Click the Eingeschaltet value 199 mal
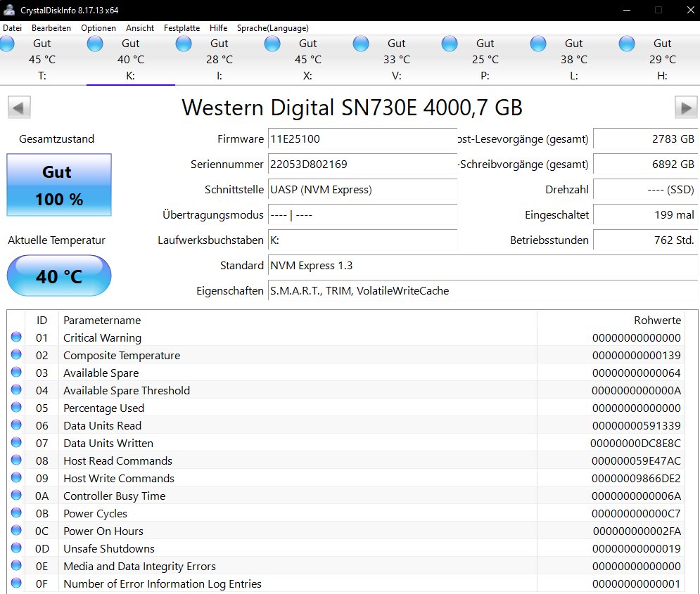The width and height of the screenshot is (700, 594). coord(646,214)
